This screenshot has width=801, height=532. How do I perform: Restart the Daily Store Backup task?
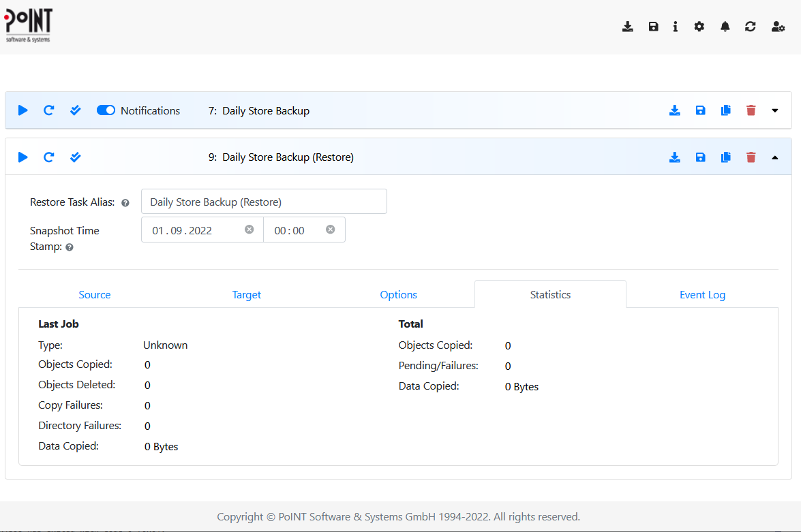(x=48, y=110)
